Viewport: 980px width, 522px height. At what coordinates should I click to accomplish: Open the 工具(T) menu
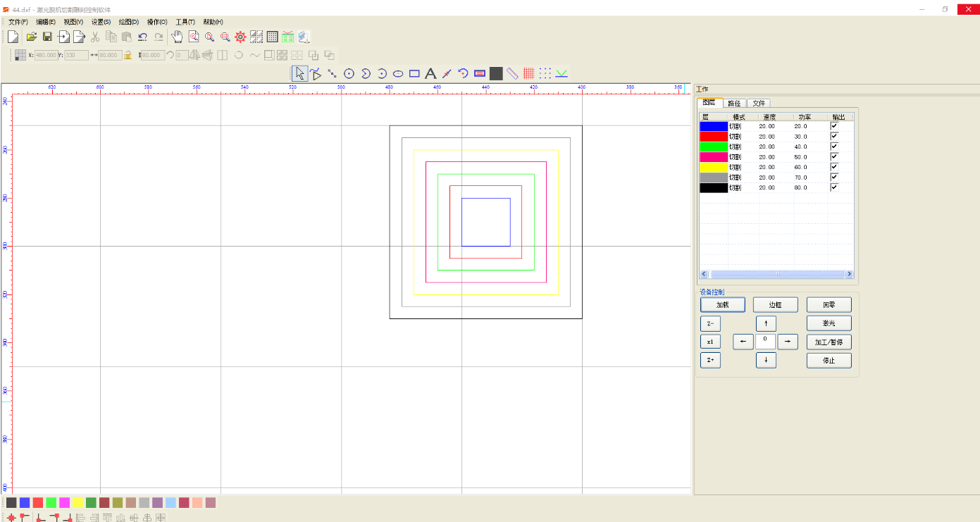[185, 22]
